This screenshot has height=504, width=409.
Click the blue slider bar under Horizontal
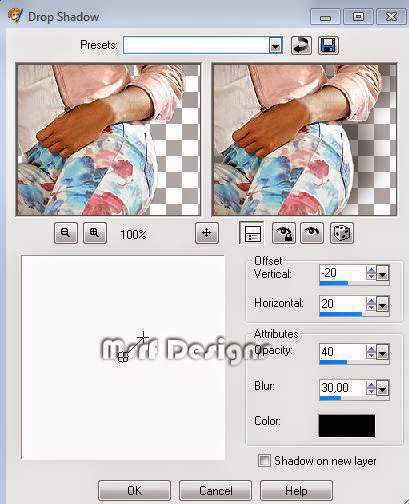(x=341, y=314)
